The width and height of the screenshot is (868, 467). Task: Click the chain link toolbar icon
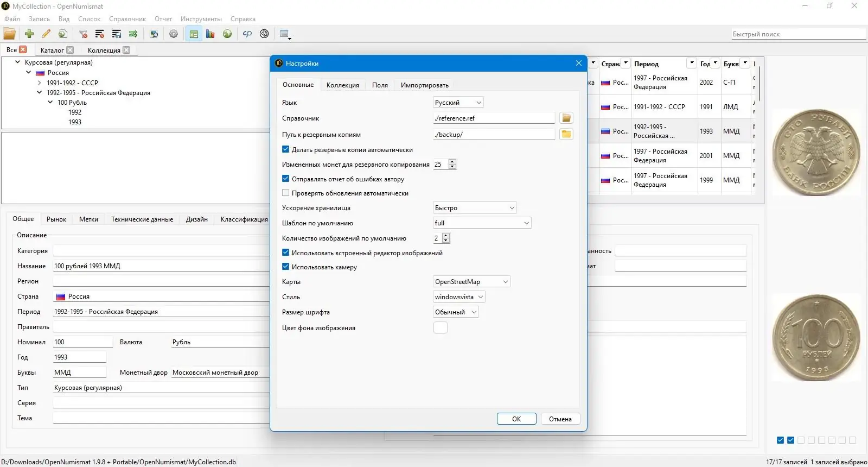tap(247, 34)
